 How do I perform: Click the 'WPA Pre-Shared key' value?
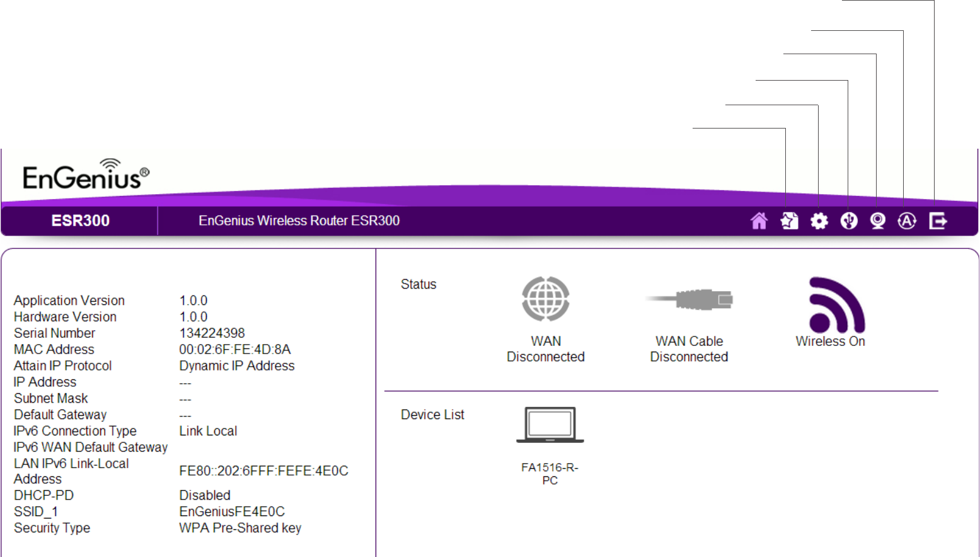[240, 528]
